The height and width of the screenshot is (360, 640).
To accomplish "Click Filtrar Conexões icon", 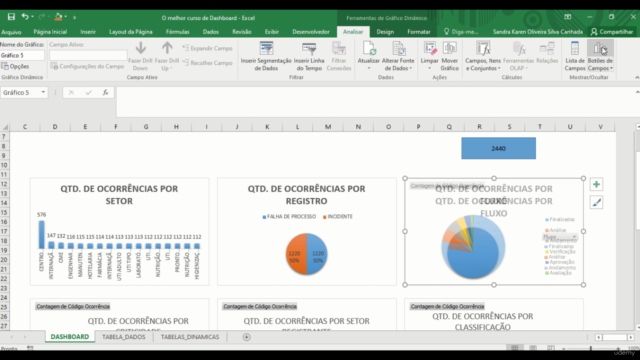I will pyautogui.click(x=339, y=49).
